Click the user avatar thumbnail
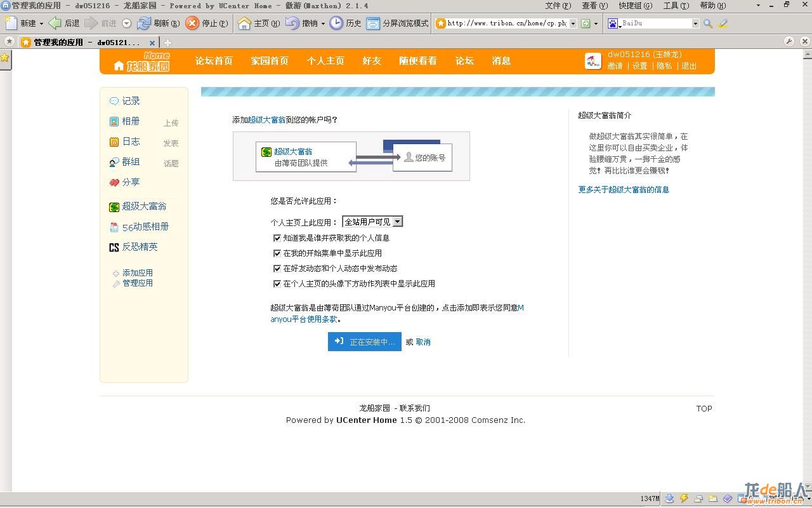The width and height of the screenshot is (812, 508). click(x=593, y=61)
